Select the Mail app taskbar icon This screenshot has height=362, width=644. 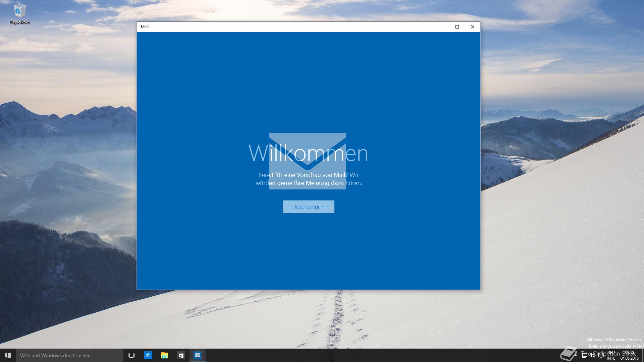(x=198, y=355)
